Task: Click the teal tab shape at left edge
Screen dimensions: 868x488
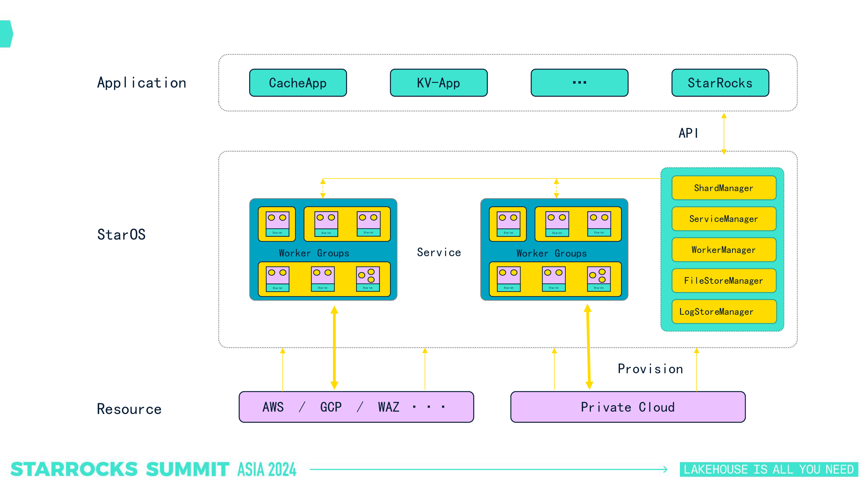Action: pyautogui.click(x=7, y=34)
